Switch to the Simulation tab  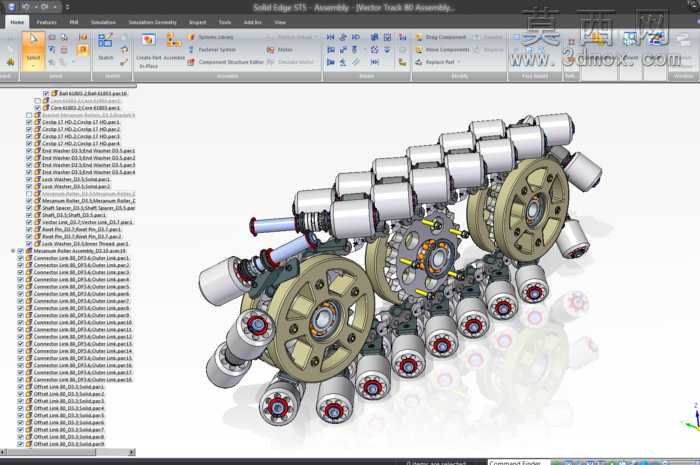[x=103, y=22]
